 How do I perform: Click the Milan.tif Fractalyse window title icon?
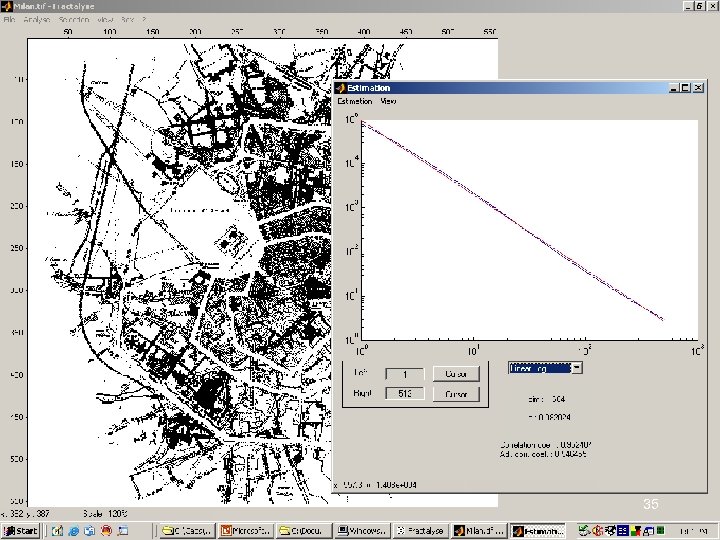(x=7, y=6)
